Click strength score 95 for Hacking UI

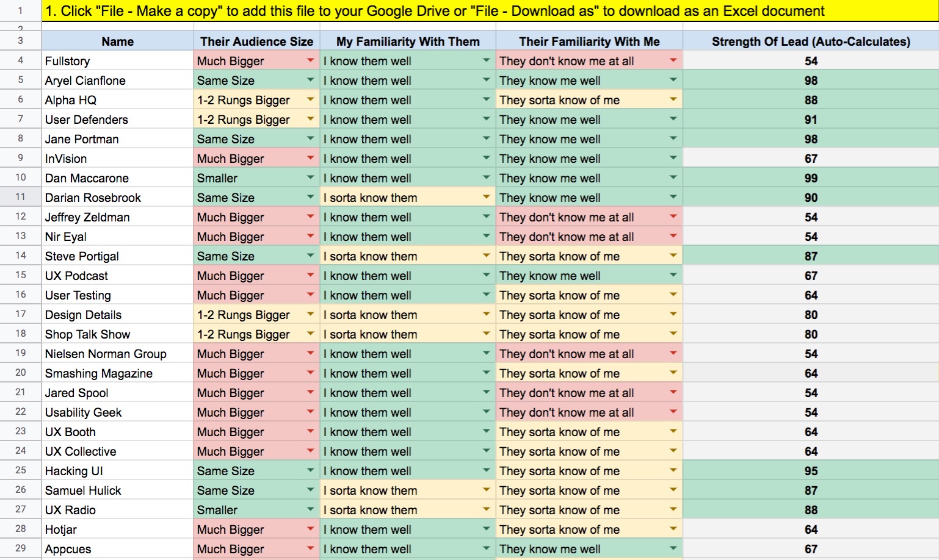point(811,470)
